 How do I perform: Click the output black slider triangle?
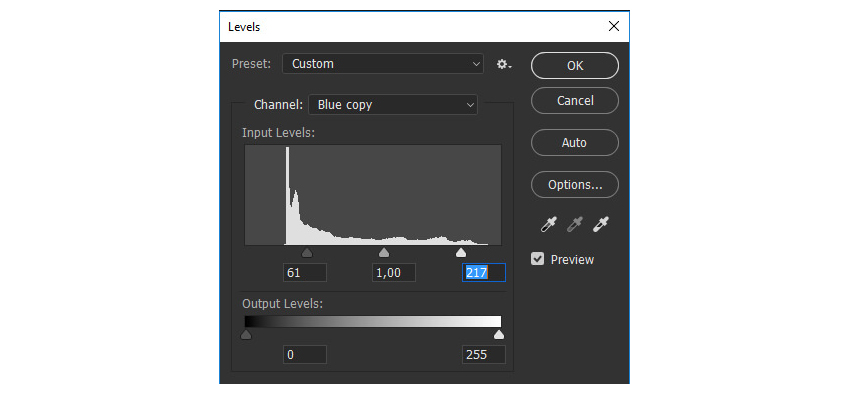[246, 335]
